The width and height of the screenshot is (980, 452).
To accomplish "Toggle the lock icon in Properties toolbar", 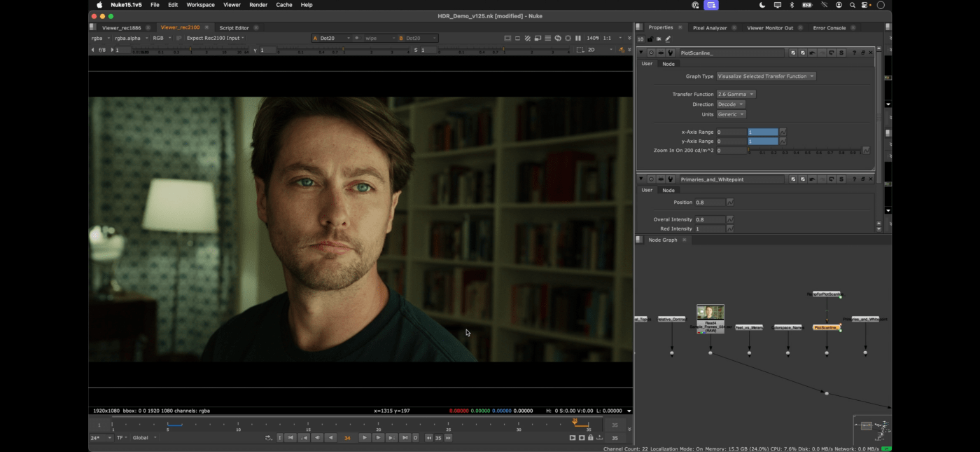I will tap(650, 39).
